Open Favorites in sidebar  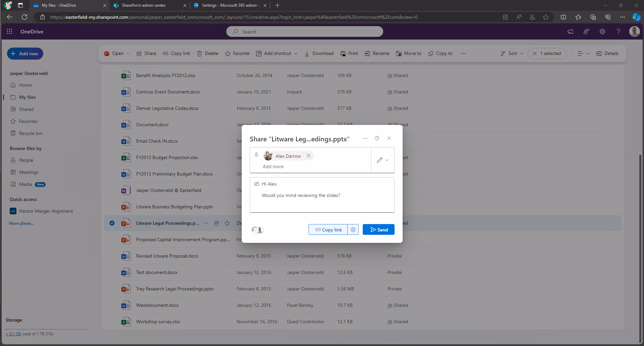coord(28,121)
